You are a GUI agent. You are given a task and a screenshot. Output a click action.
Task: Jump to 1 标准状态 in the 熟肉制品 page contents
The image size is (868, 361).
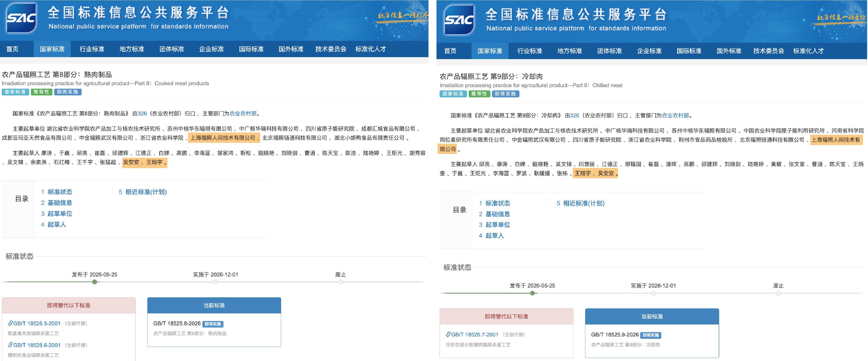(56, 192)
